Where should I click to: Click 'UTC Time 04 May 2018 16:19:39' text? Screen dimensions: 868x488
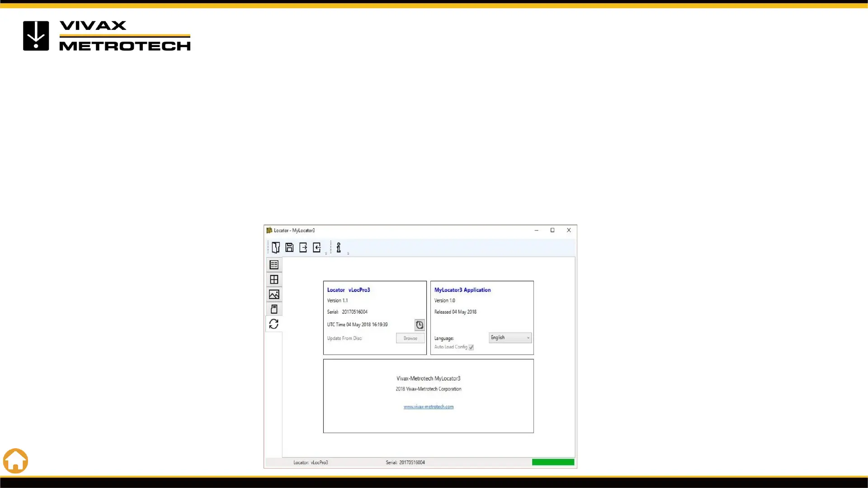point(357,325)
